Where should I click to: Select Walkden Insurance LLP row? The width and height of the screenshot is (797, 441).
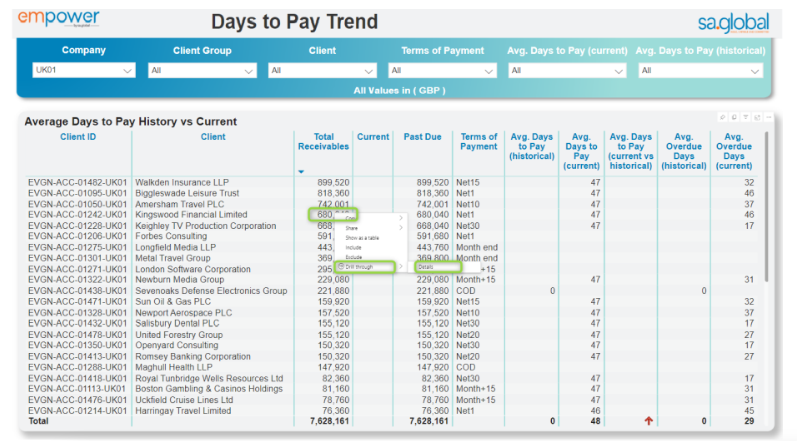182,182
